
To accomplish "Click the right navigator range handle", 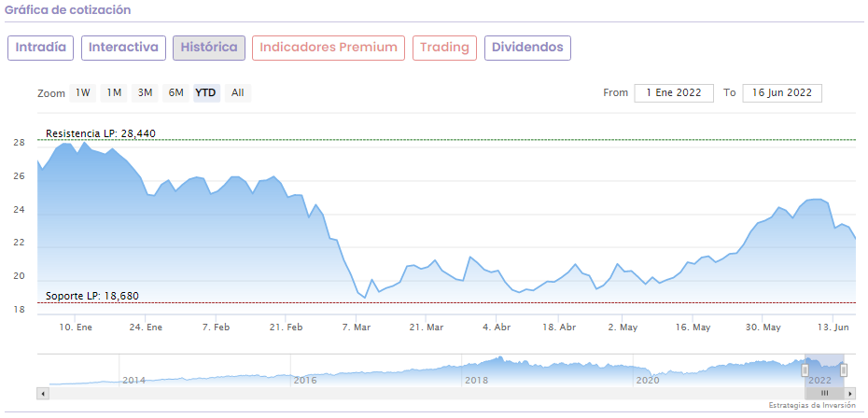I will click(x=844, y=370).
